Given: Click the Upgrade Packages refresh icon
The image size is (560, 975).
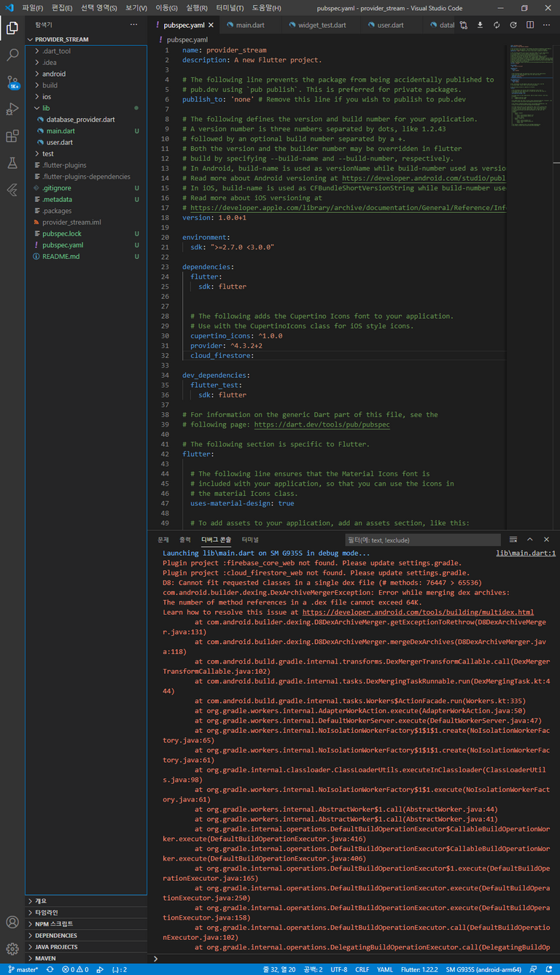Looking at the screenshot, I should tap(497, 25).
